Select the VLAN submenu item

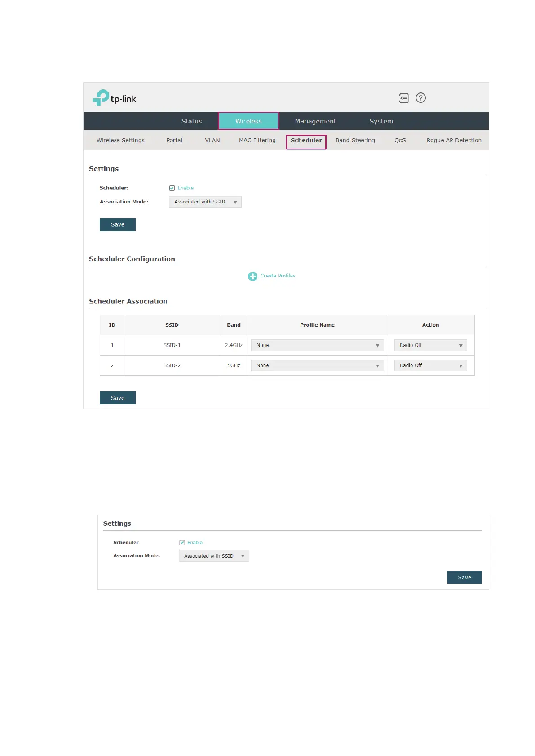point(212,141)
